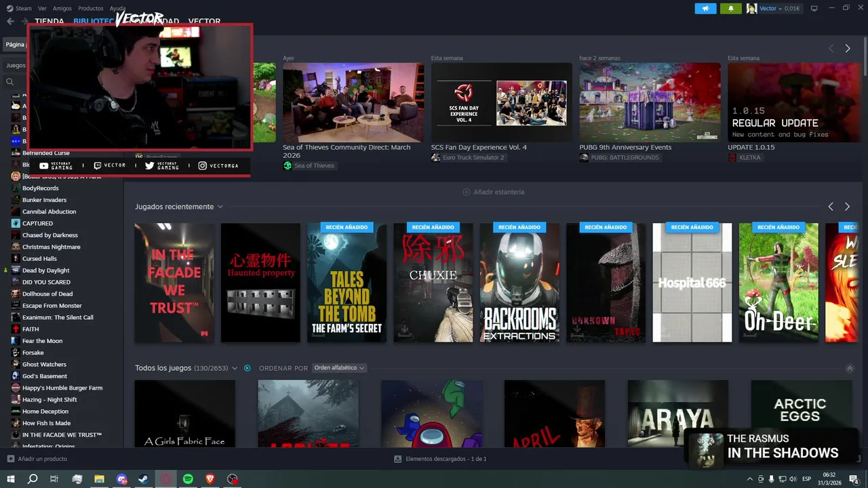Click the library search magnifier icon
The image size is (868, 488).
10,81
